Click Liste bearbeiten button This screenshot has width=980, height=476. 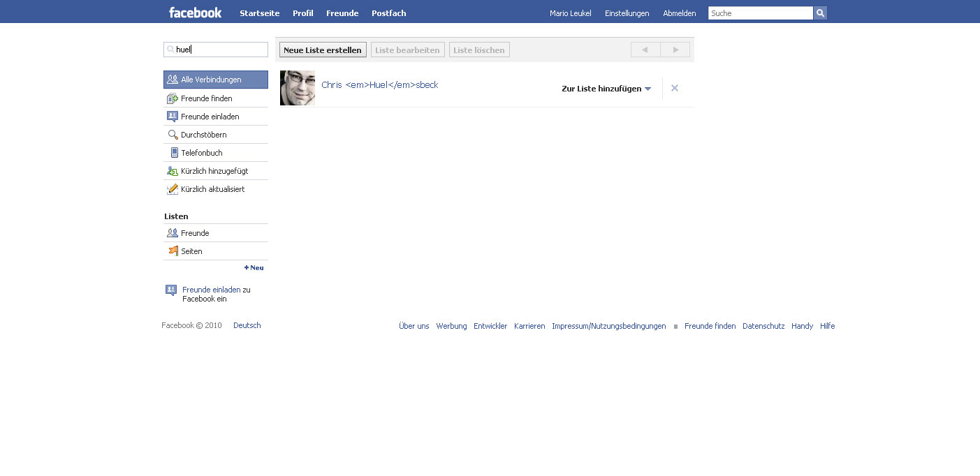pyautogui.click(x=408, y=50)
